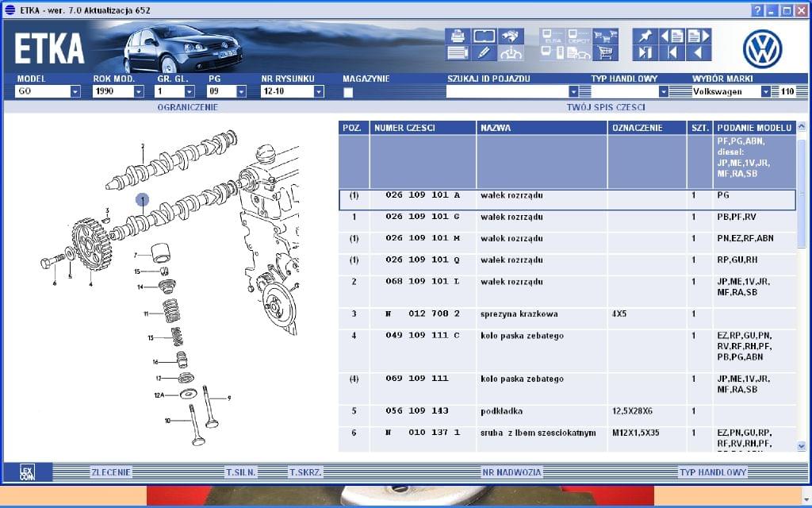Viewport: 812px width, 508px height.
Task: Click the highlighted position 1 marker in the drawing
Action: click(x=143, y=199)
